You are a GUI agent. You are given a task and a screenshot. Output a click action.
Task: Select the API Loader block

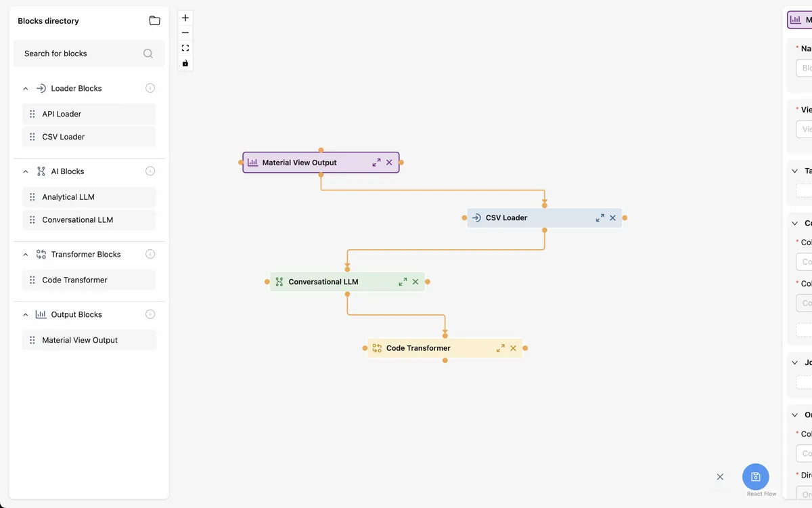89,114
